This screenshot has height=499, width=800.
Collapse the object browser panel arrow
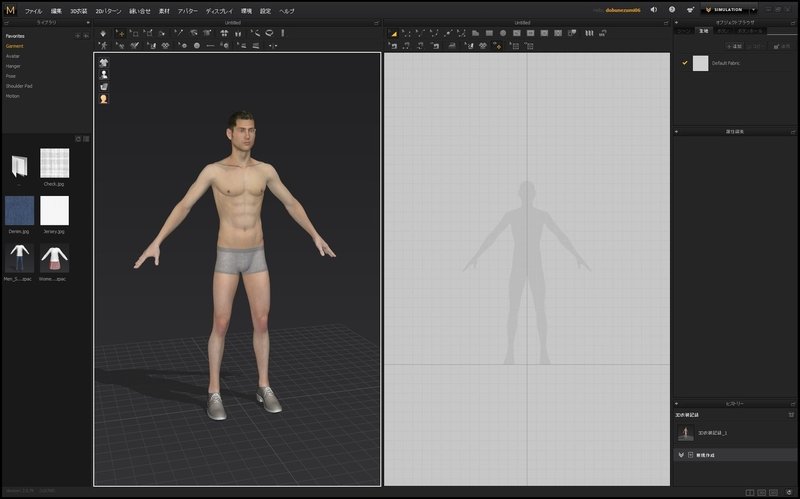coord(677,22)
